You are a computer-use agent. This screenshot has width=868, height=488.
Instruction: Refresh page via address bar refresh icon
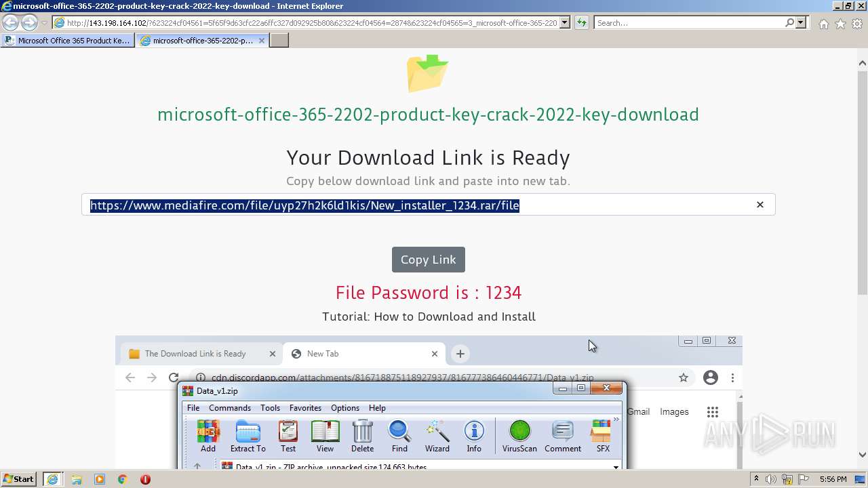tap(582, 22)
